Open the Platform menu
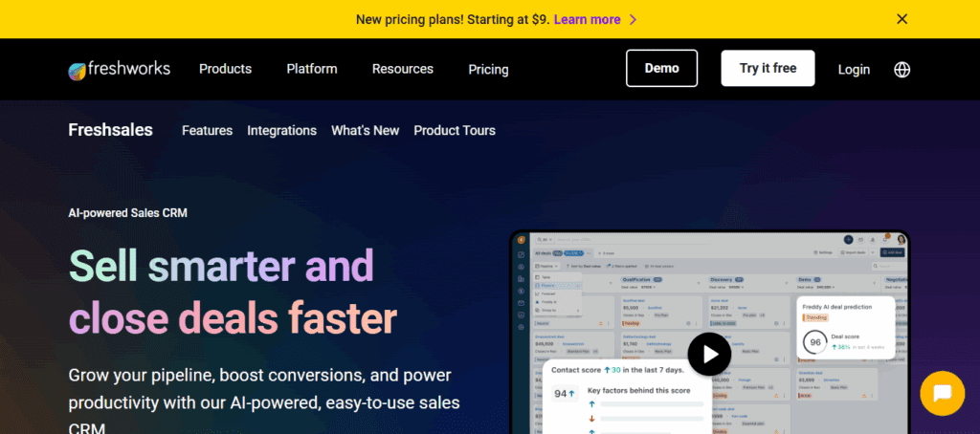The width and height of the screenshot is (980, 434). (x=312, y=69)
